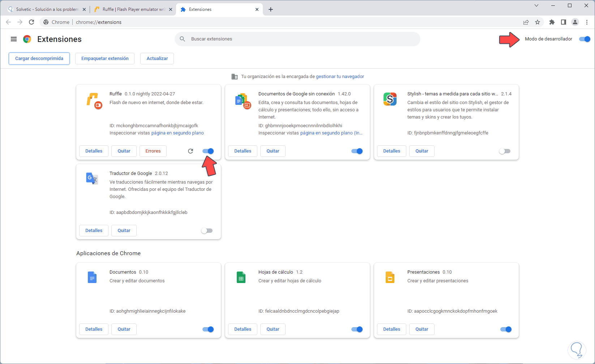Reload the Ruffle extension
The height and width of the screenshot is (364, 595).
pyautogui.click(x=191, y=151)
